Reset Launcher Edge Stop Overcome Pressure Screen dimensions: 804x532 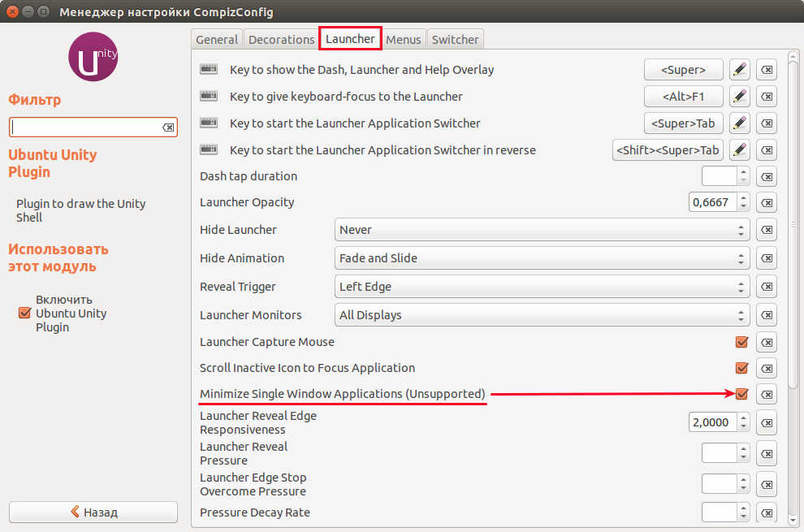point(767,485)
